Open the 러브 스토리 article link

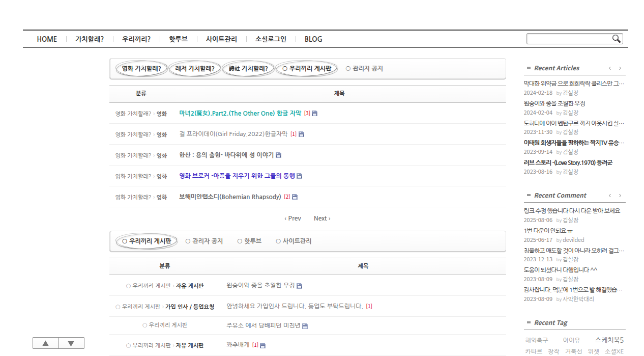click(x=566, y=162)
